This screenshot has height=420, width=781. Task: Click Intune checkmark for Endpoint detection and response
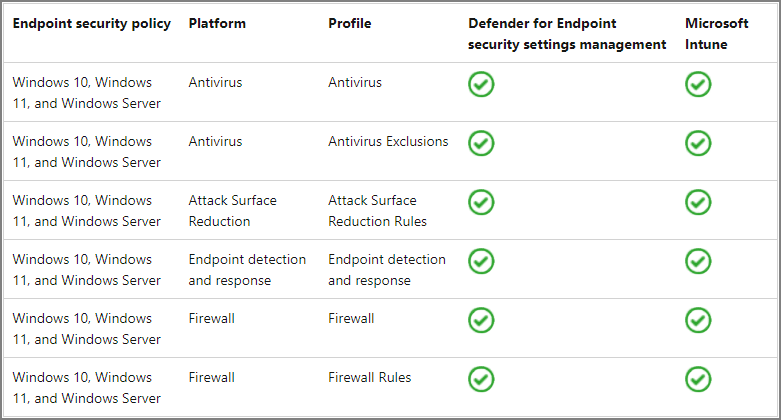coord(698,261)
